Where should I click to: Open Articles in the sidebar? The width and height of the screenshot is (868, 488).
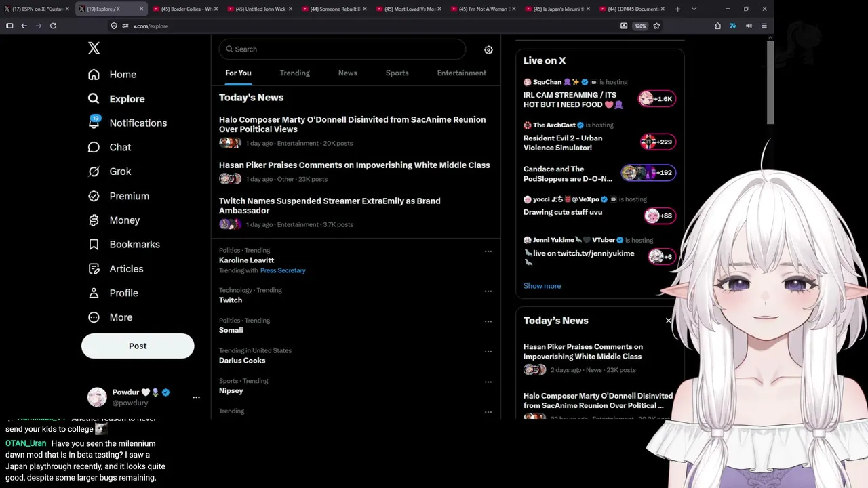(116, 269)
